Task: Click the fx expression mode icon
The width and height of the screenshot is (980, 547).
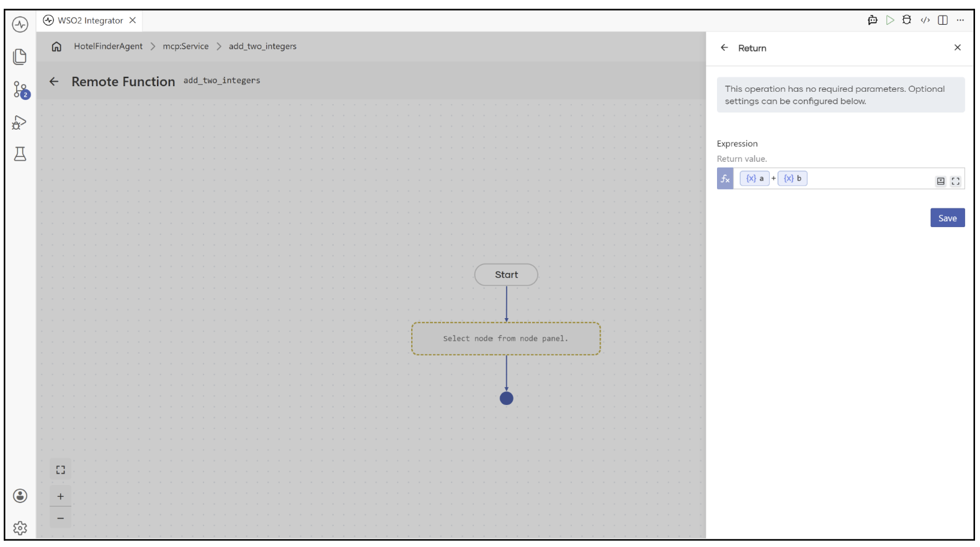Action: coord(725,179)
